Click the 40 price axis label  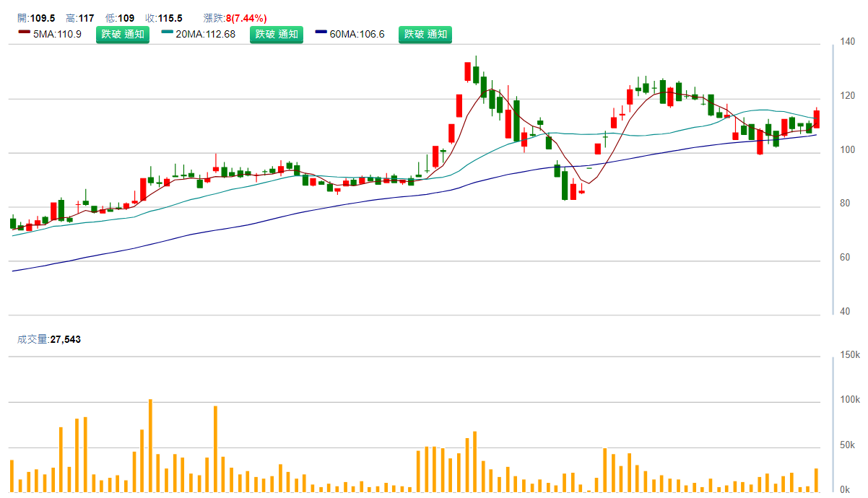coord(844,312)
